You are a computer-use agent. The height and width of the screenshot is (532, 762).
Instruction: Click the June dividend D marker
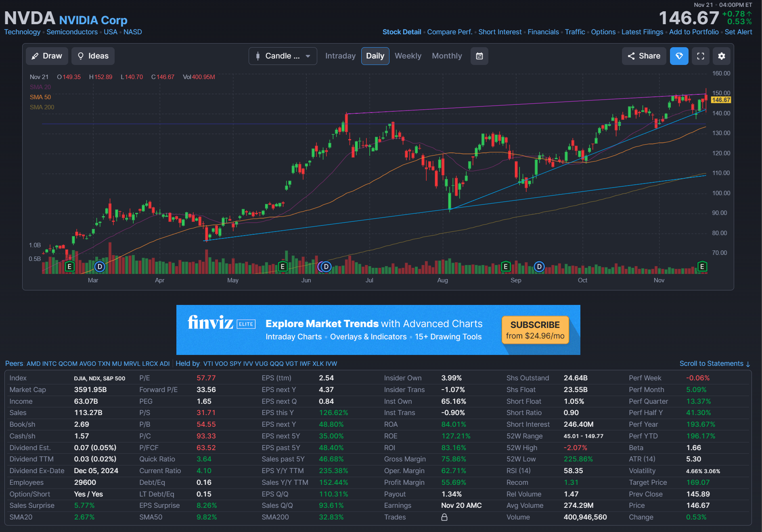[326, 267]
